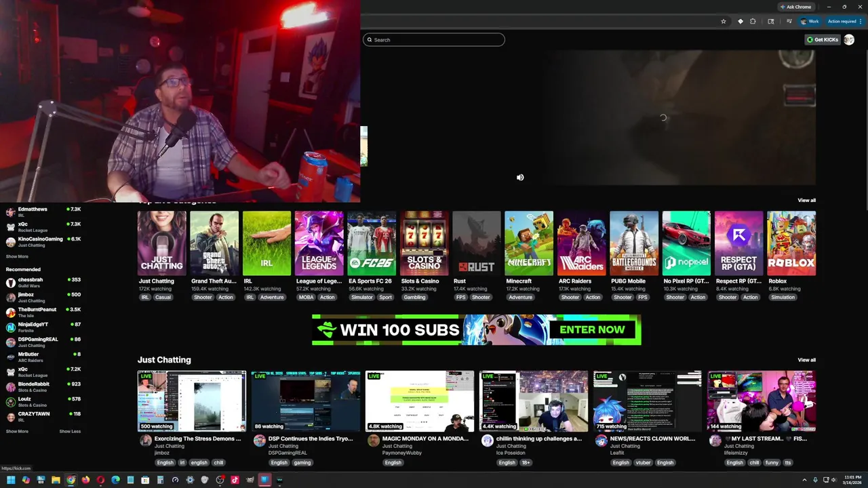Open File Explorer from the taskbar
Viewport: 868px width, 488px height.
(x=56, y=480)
